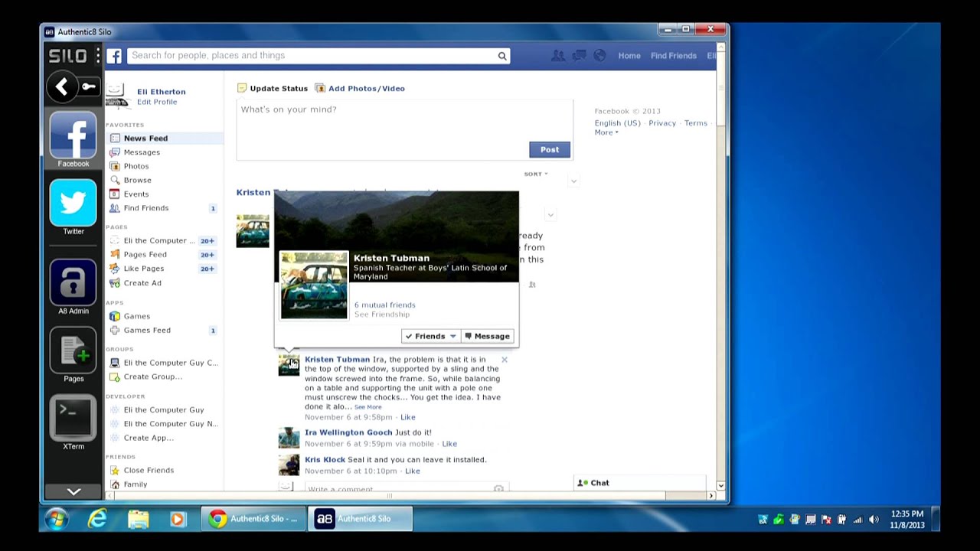This screenshot has height=551, width=980.
Task: Click Message button in hovercard
Action: 488,336
